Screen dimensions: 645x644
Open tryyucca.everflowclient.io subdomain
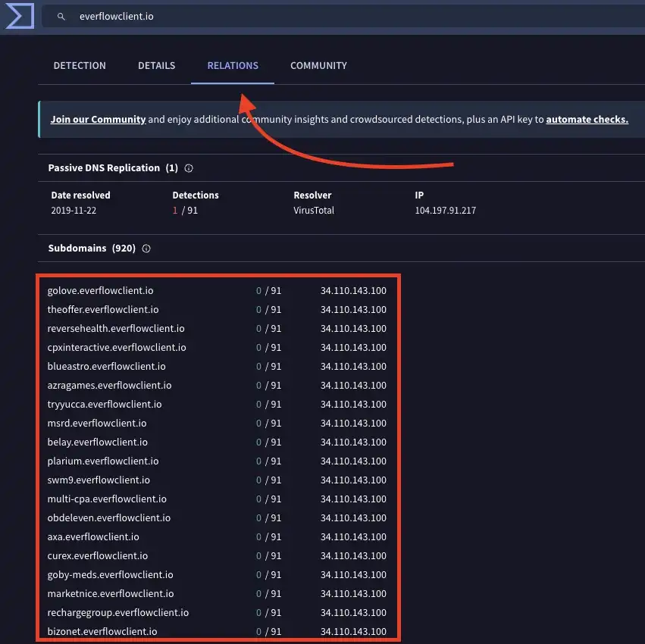pyautogui.click(x=105, y=404)
